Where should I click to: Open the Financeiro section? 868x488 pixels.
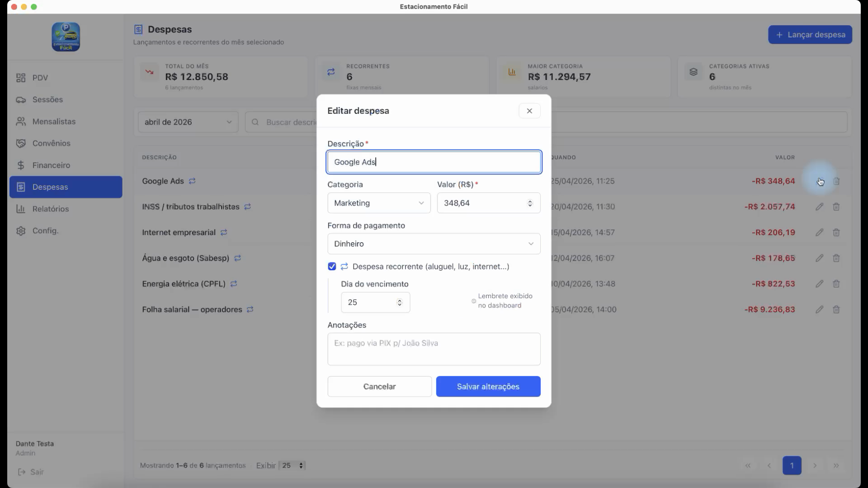click(66, 165)
